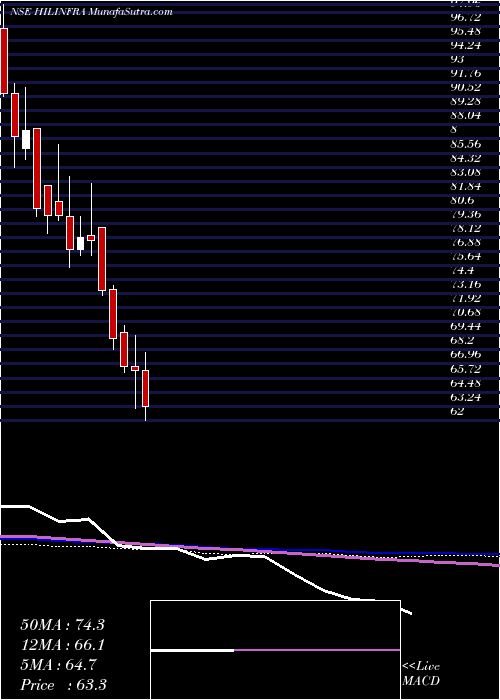The image size is (500, 700).
Task: Click the 79.36 price level label
Action: click(x=466, y=213)
